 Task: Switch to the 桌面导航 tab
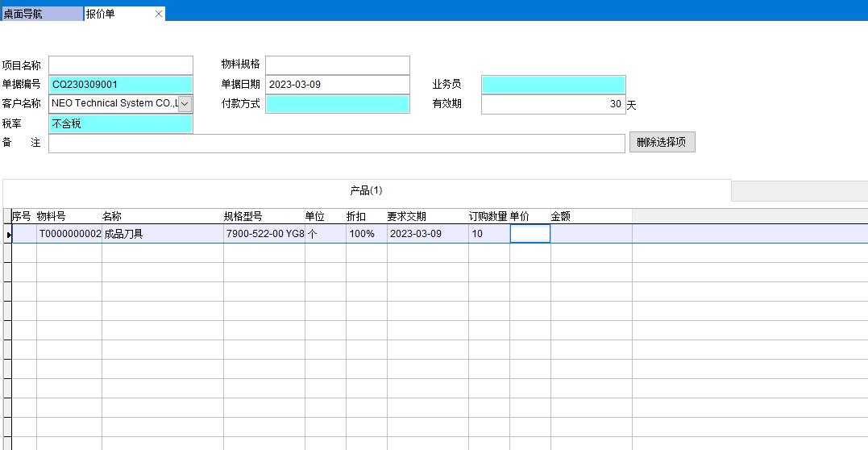[40, 14]
